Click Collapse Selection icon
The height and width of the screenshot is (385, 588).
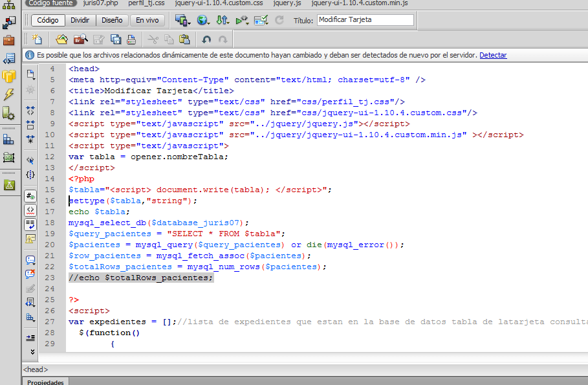[30, 125]
